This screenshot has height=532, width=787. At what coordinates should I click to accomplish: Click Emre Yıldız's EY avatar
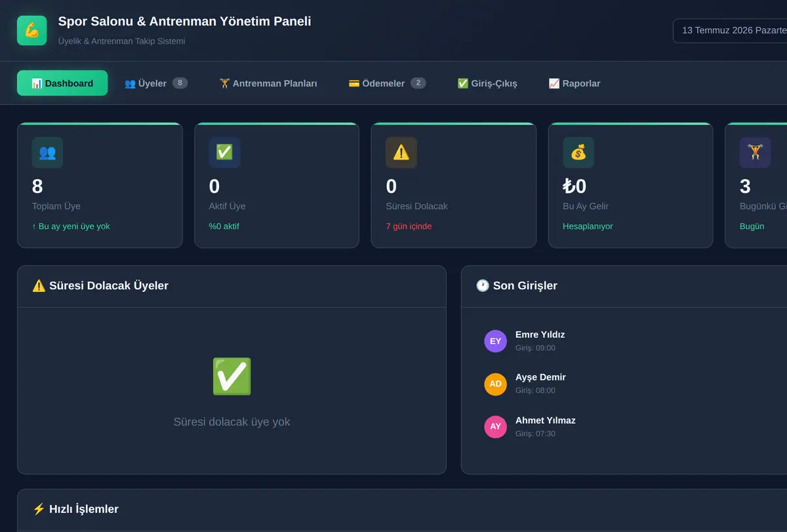[495, 341]
